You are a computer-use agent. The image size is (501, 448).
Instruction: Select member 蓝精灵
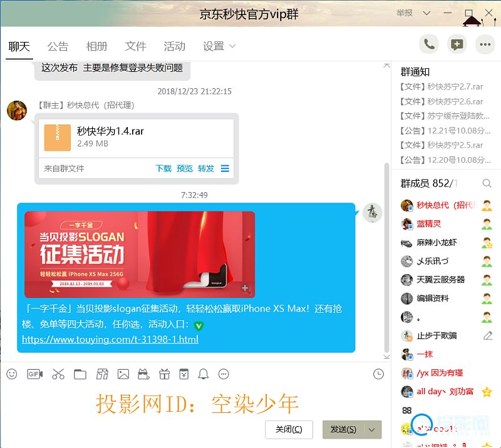(x=447, y=224)
